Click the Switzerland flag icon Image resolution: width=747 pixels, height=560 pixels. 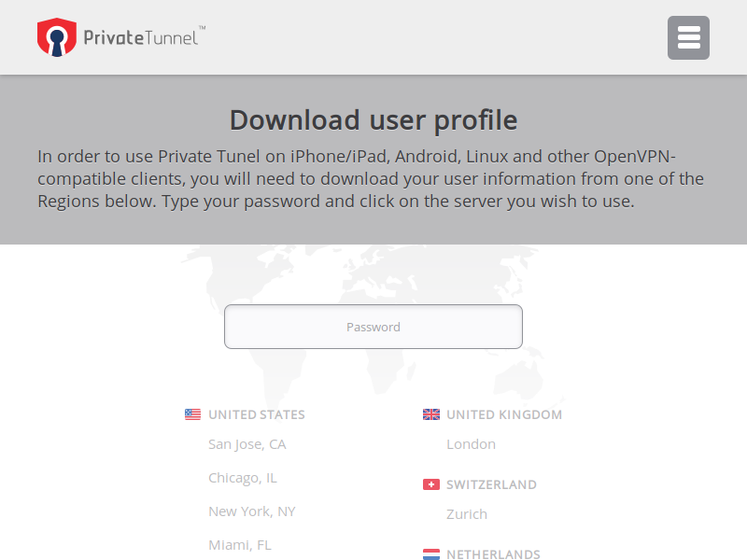[431, 484]
